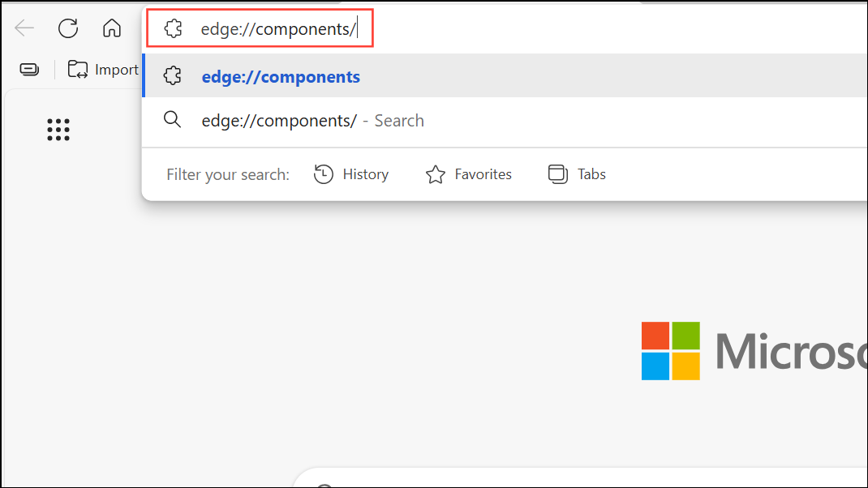Viewport: 868px width, 488px height.
Task: Click the tab actions menu icon
Action: pos(28,69)
